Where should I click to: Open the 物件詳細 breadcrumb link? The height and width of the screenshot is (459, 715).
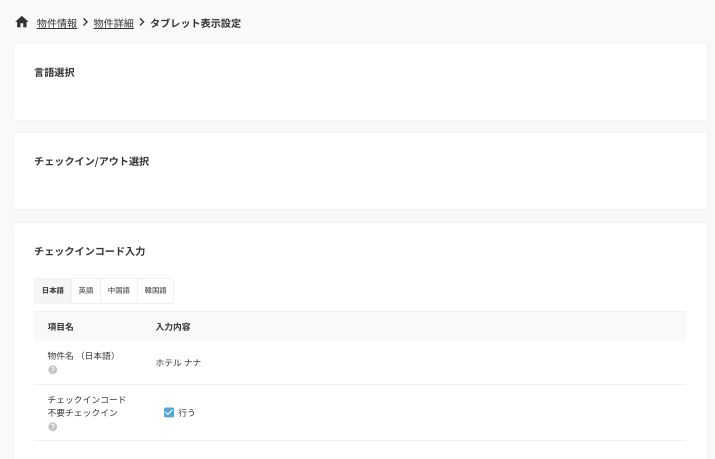(x=113, y=23)
